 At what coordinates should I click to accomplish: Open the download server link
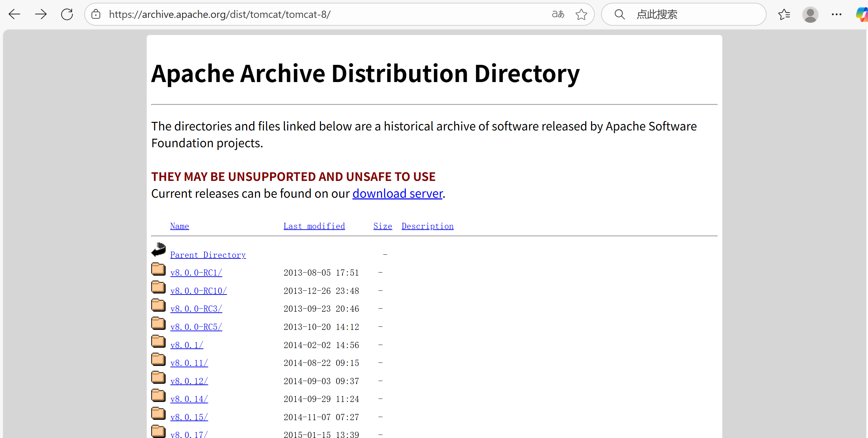397,194
